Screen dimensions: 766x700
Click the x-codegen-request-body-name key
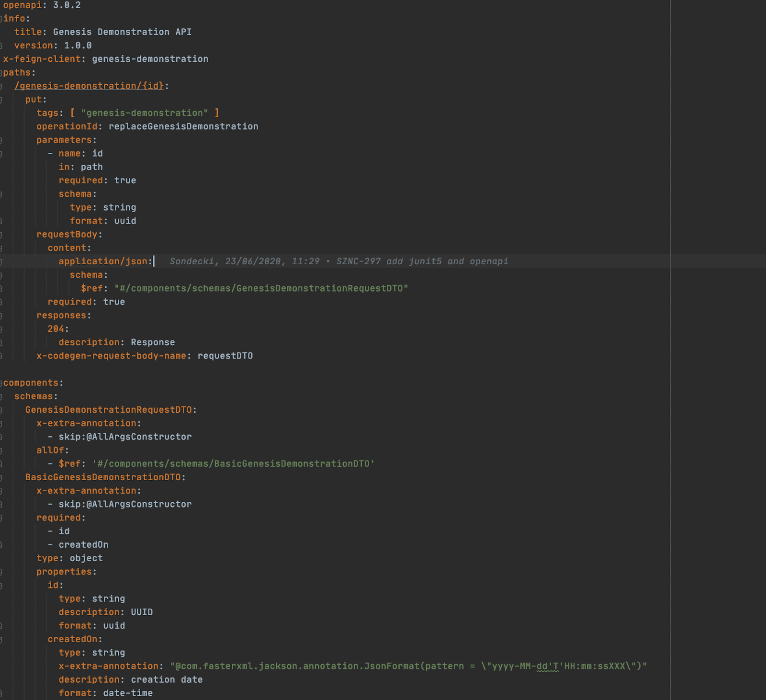(x=111, y=356)
